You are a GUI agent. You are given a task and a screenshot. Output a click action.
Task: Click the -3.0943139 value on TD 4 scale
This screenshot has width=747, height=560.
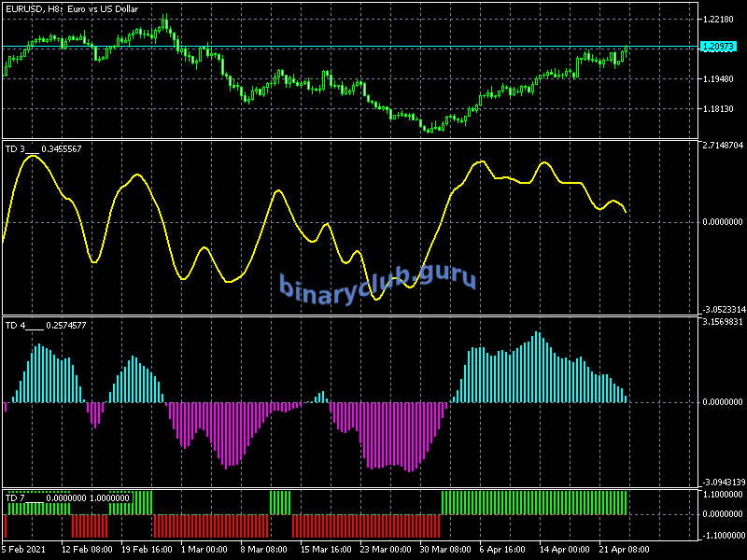pyautogui.click(x=723, y=482)
